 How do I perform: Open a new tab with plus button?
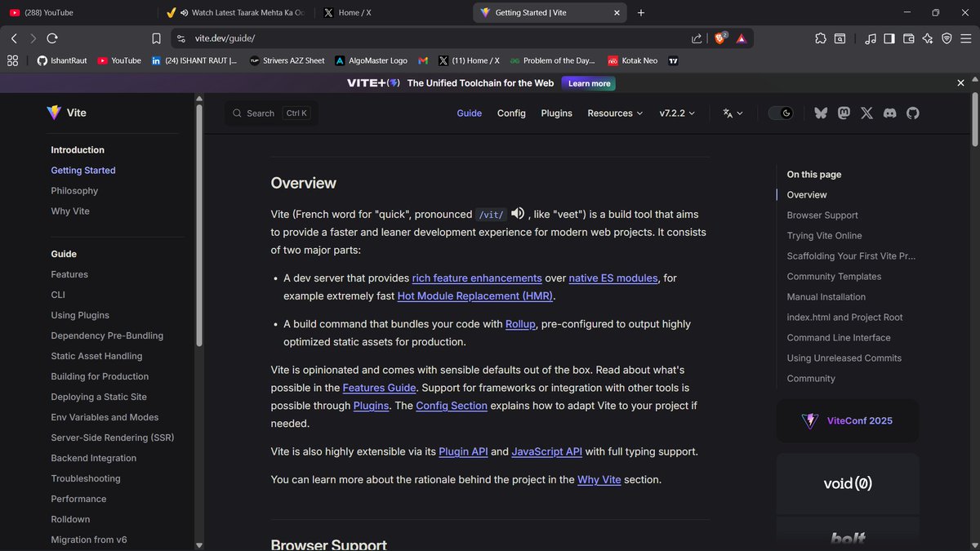[x=641, y=12]
